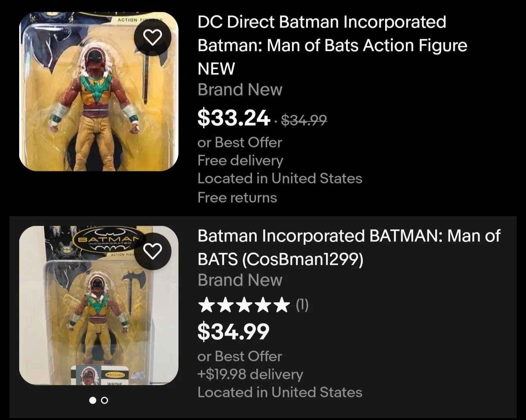Click 'Located in United States' above Free returns

(x=280, y=178)
